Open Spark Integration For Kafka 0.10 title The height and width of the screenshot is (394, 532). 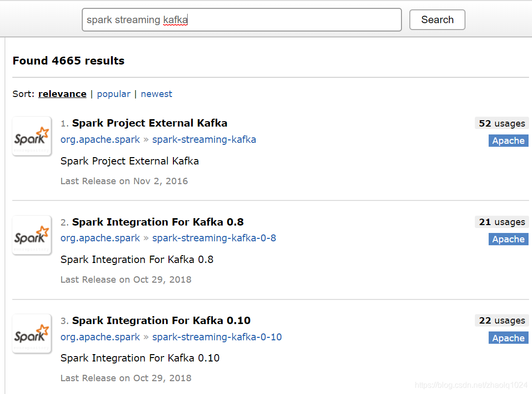click(x=161, y=321)
